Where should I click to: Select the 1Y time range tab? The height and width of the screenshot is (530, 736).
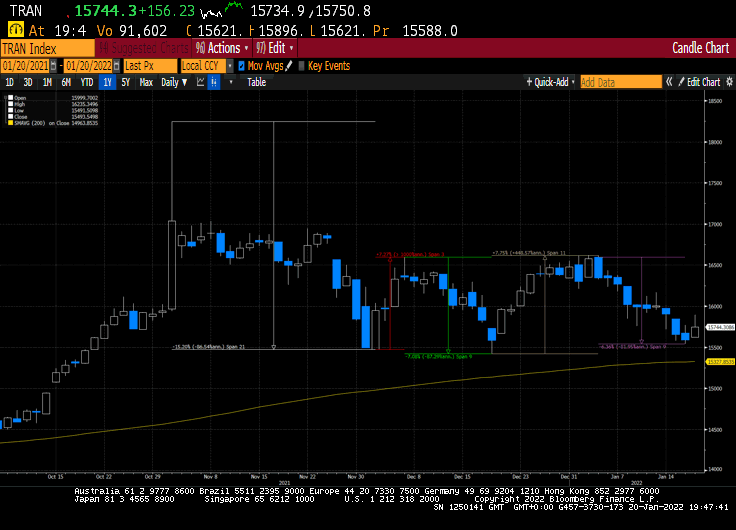(107, 82)
